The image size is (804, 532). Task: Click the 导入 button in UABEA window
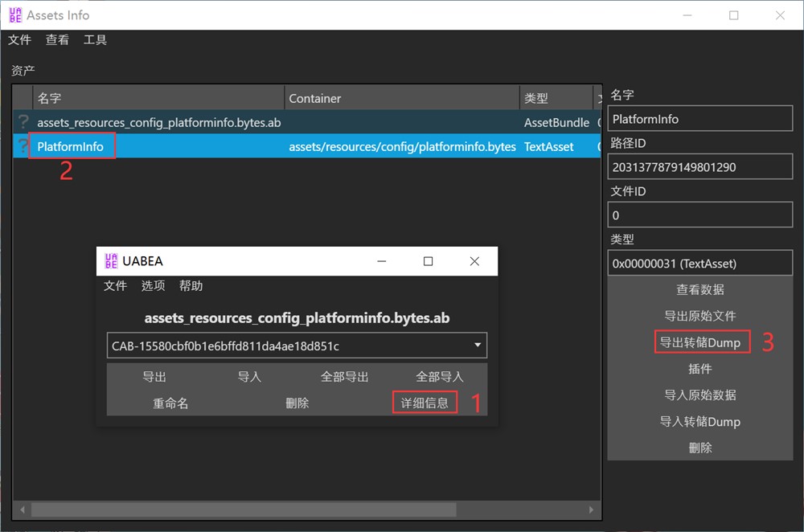coord(249,377)
